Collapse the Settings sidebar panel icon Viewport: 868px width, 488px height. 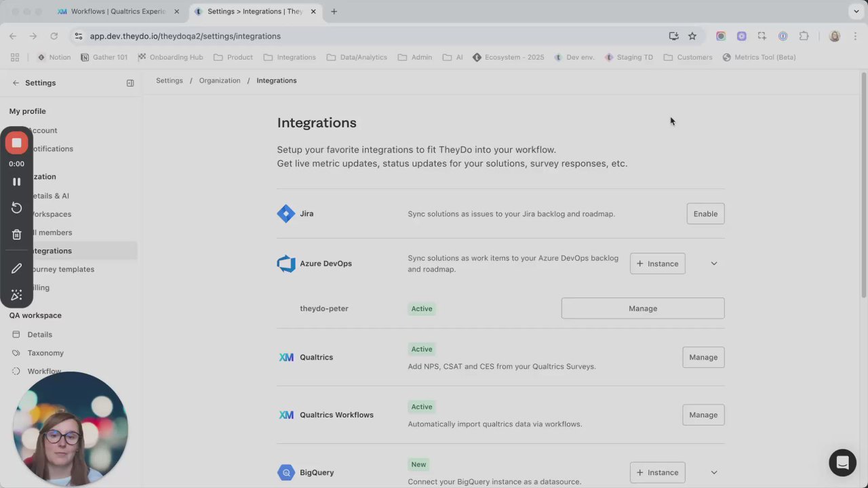[130, 83]
